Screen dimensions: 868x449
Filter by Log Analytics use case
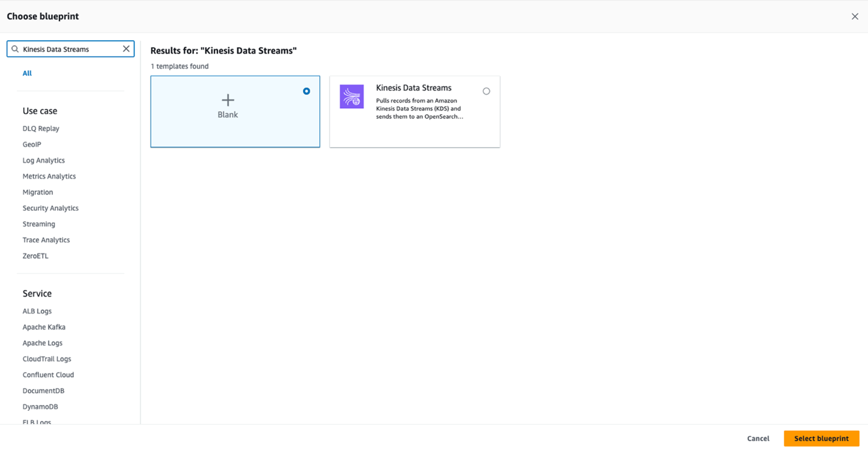pos(44,160)
